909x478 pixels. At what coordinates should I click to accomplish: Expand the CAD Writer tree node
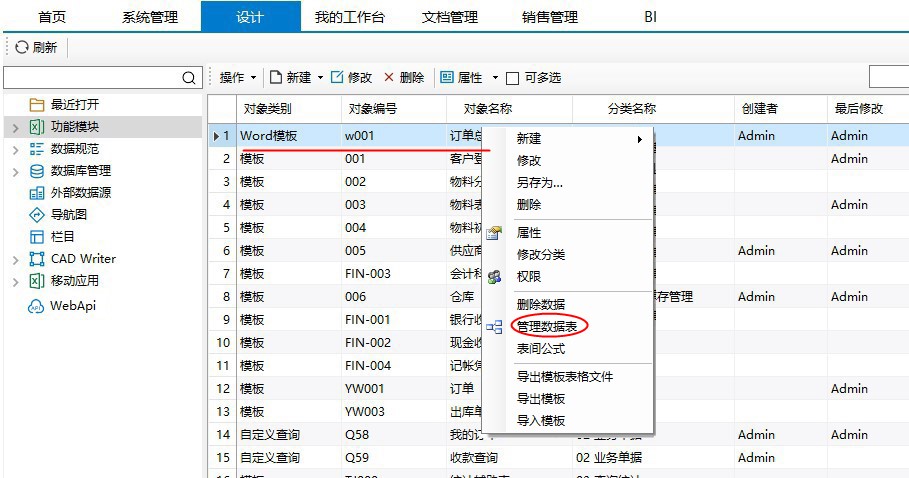(15, 259)
